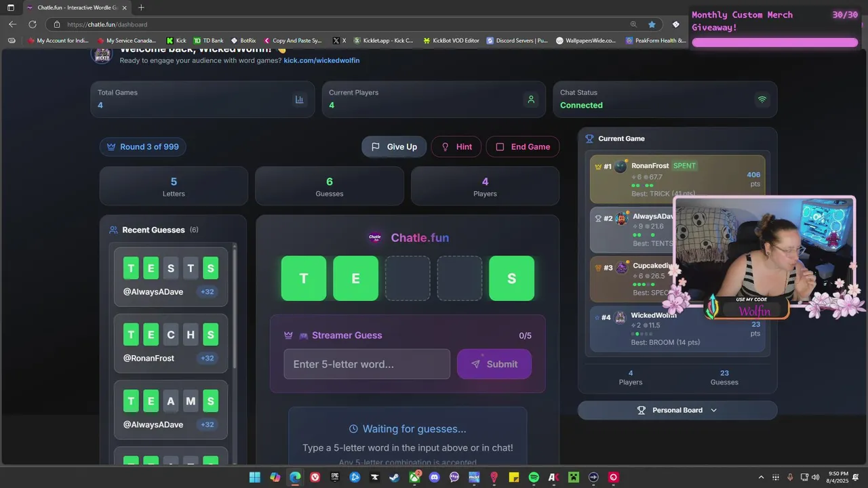
Task: Click the Current Players person icon
Action: tap(531, 100)
